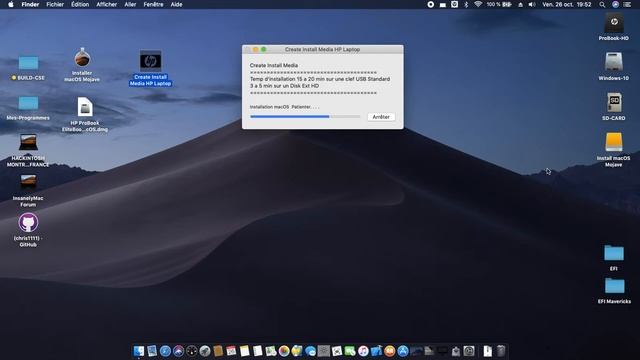
Task: Open Photos from the dock
Action: (x=284, y=351)
